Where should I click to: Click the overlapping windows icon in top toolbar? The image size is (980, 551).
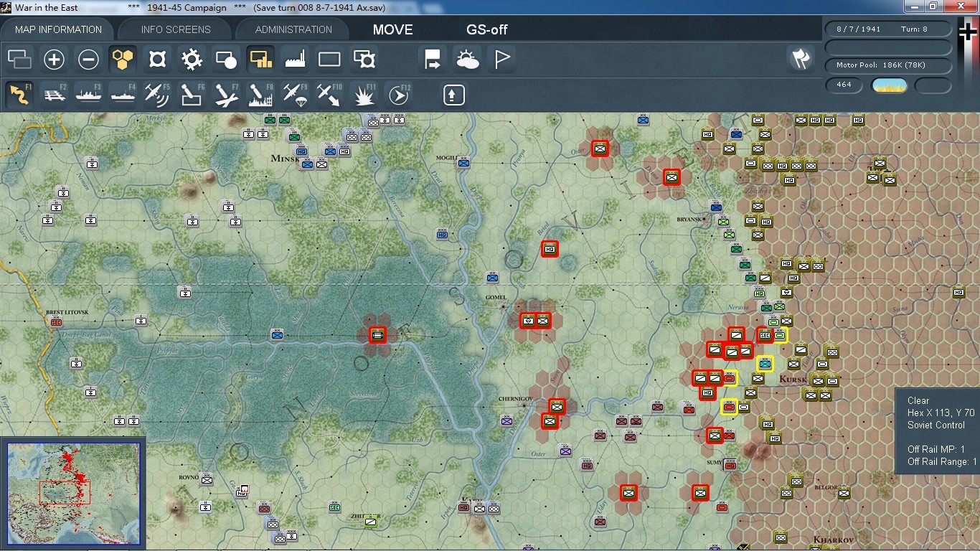(19, 59)
